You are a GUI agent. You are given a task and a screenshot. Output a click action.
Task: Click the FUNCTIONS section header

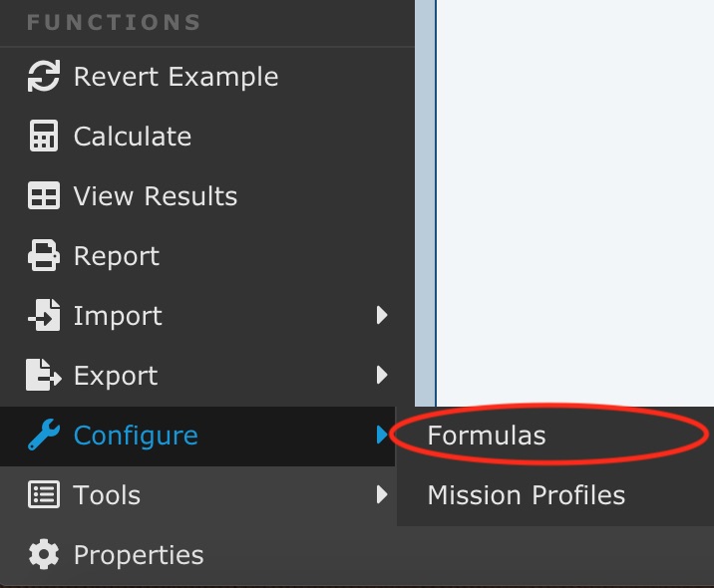(114, 22)
